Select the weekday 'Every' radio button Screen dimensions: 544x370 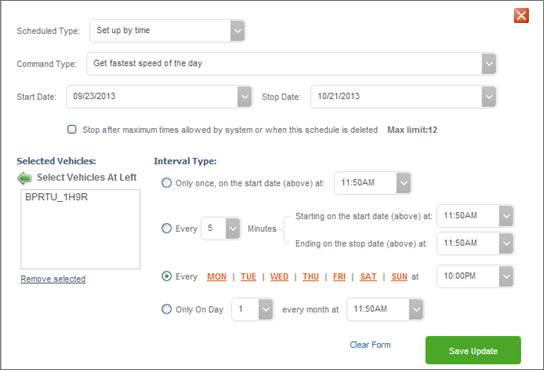[167, 276]
